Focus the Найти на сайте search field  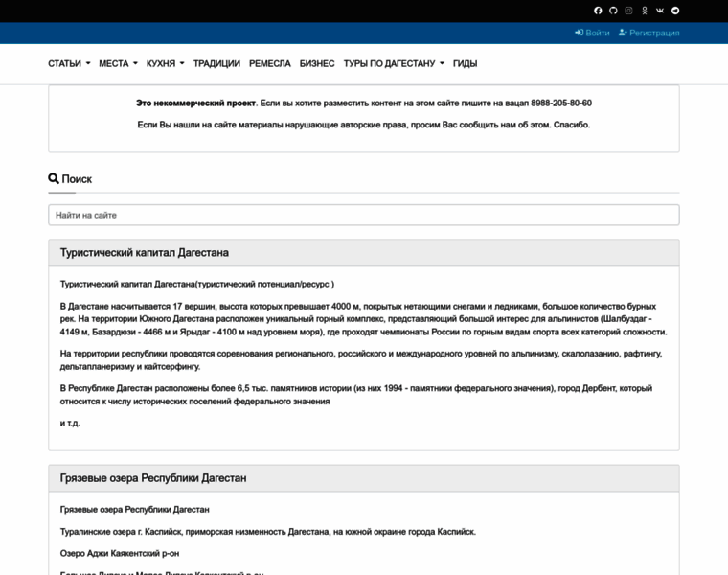coord(364,215)
